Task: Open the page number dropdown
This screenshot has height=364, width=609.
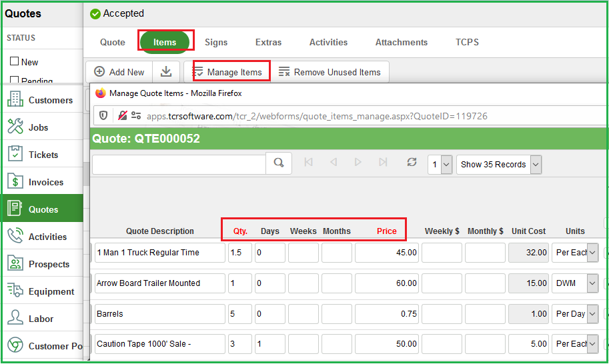Action: click(440, 165)
